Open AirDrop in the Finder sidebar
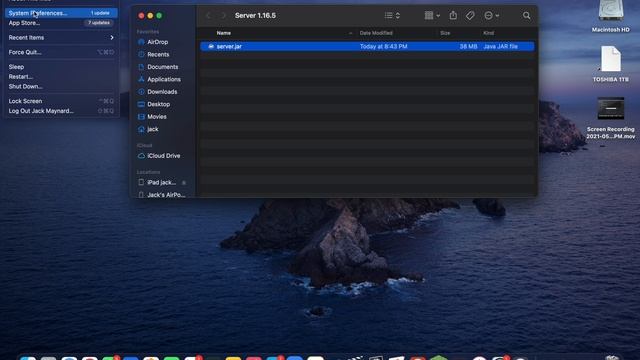Screen dimensions: 640x360 (x=158, y=42)
